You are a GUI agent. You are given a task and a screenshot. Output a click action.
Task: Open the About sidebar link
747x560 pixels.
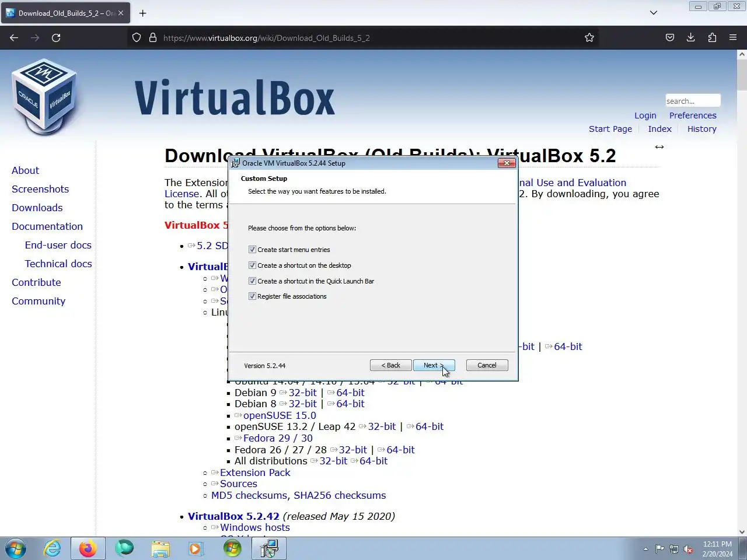click(x=25, y=170)
